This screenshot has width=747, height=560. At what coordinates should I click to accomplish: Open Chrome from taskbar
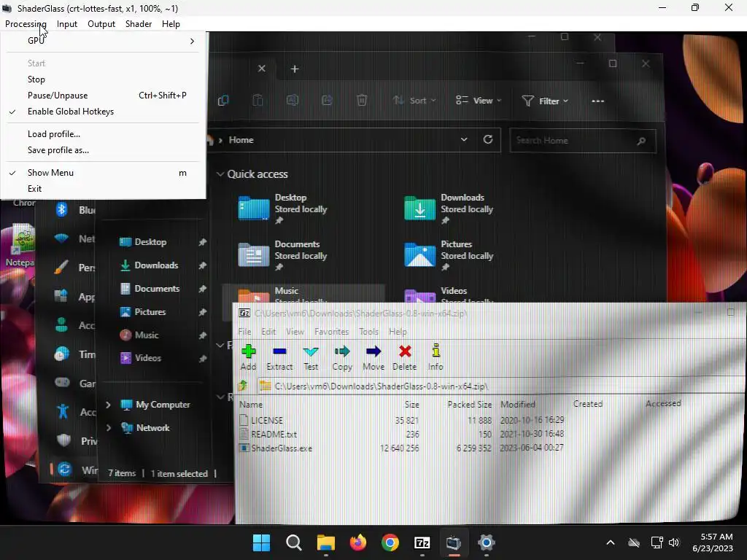pos(390,542)
